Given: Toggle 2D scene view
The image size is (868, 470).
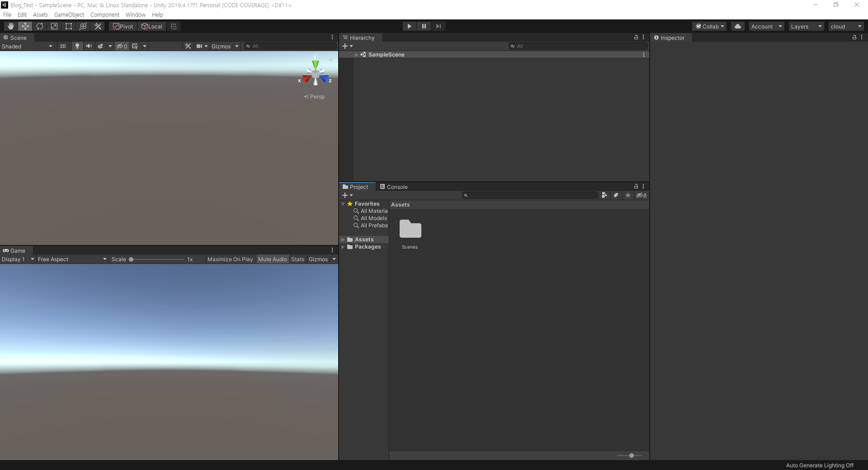Looking at the screenshot, I should tap(63, 46).
